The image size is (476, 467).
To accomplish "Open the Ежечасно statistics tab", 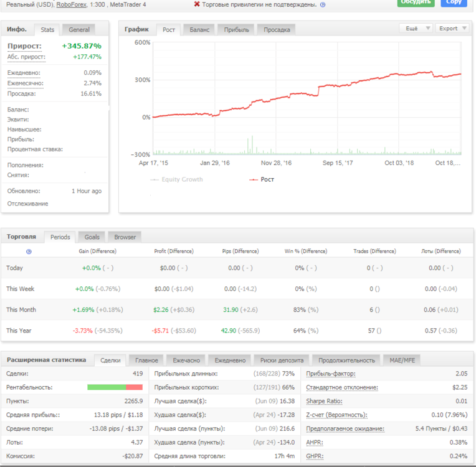I will [x=186, y=360].
